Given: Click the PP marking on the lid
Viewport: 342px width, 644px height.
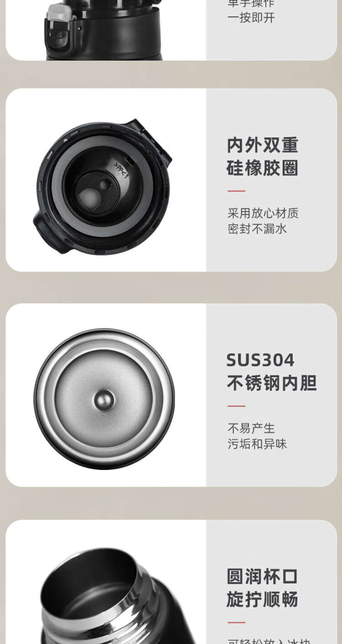Looking at the screenshot, I should (x=120, y=170).
